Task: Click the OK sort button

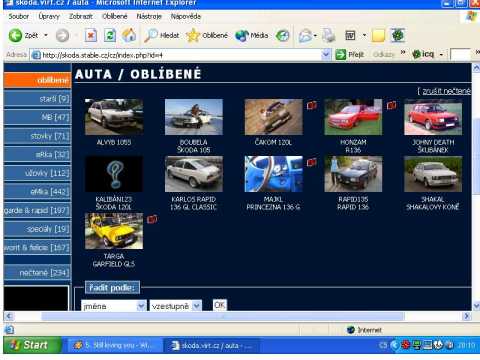Action: 220,305
